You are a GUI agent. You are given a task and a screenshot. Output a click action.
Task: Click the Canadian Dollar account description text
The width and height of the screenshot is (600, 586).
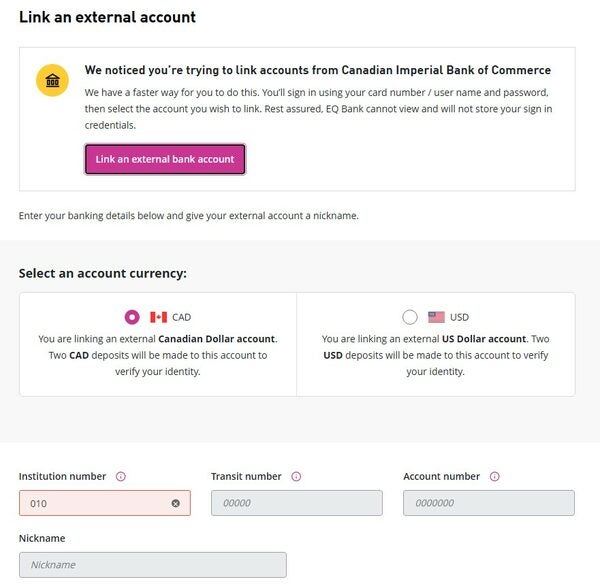158,355
